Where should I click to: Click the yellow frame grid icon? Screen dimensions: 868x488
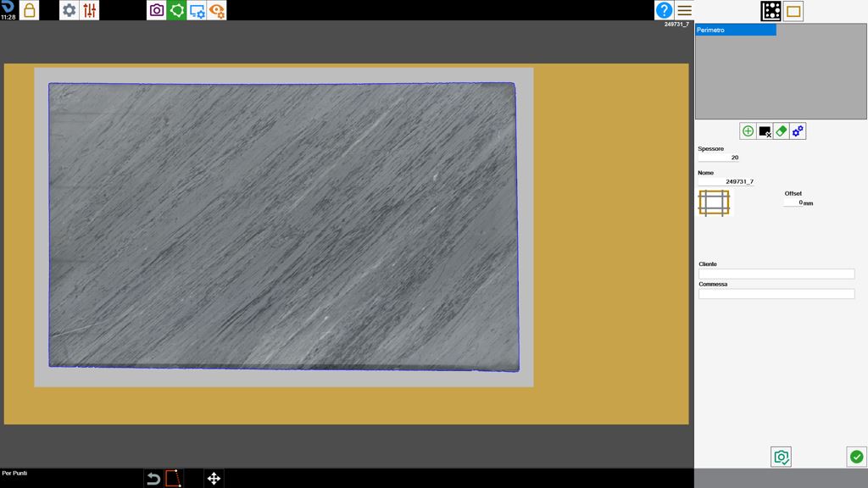click(714, 202)
